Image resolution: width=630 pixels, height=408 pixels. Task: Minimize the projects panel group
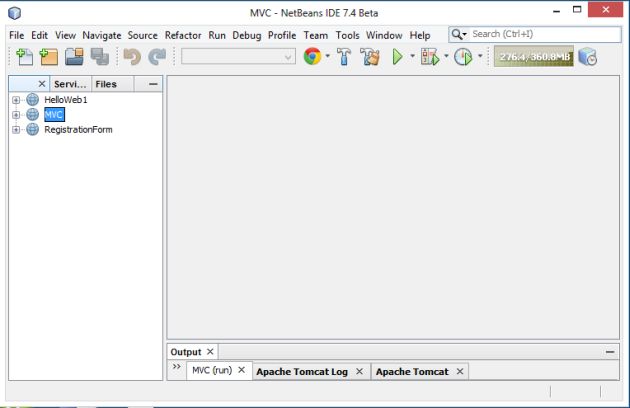153,84
